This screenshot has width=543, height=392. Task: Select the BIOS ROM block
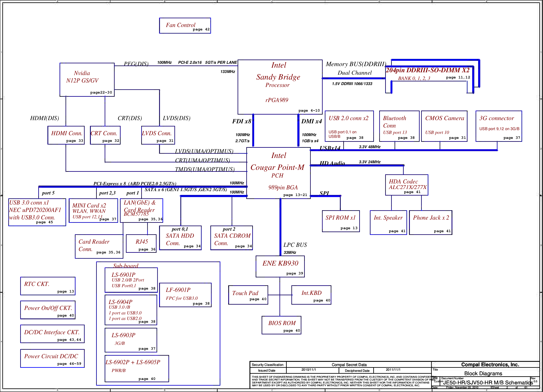pos(281,325)
